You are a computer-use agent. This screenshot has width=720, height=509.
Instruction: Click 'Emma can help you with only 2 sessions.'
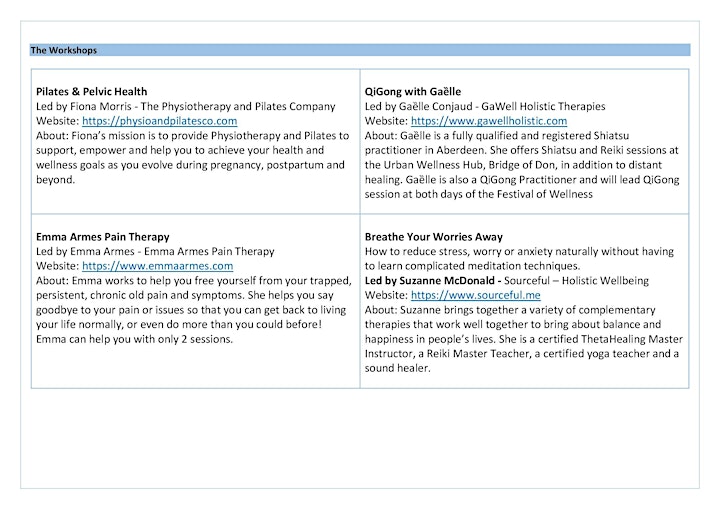tap(134, 339)
